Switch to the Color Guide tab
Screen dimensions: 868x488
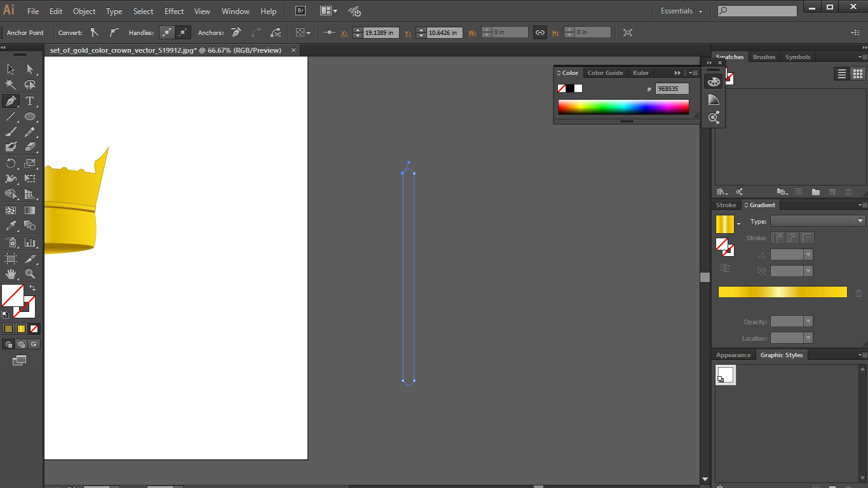(605, 72)
